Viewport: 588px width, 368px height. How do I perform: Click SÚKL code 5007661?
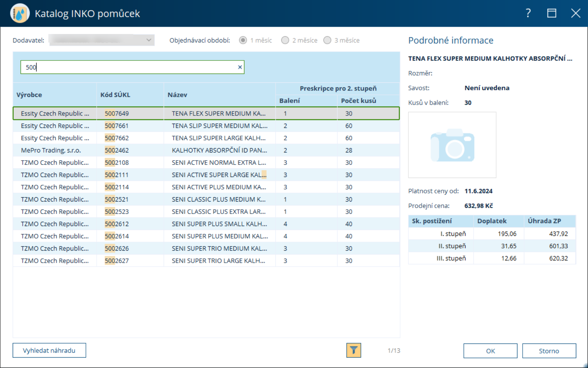117,126
